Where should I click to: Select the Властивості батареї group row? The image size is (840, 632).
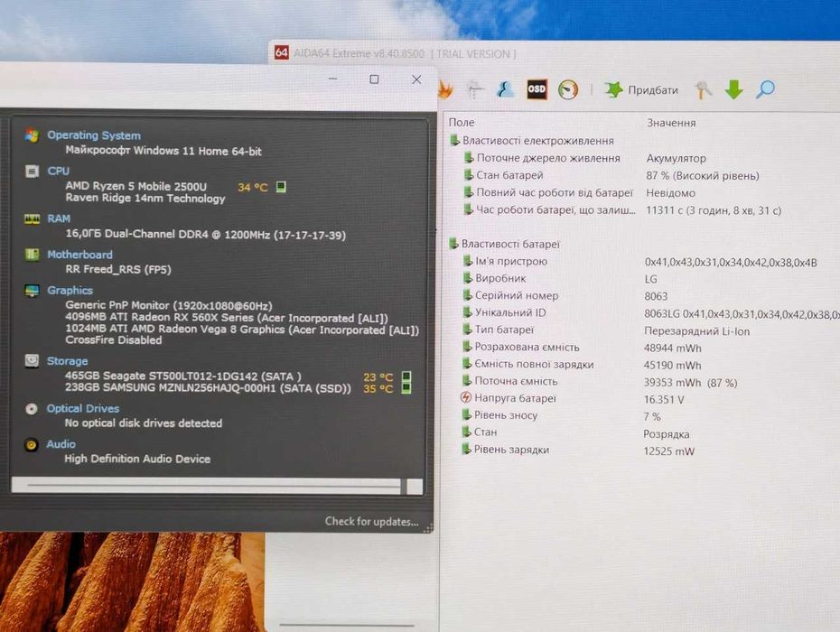(x=504, y=244)
